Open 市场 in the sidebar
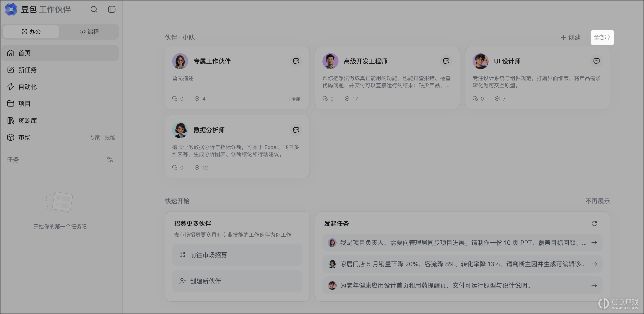644x314 pixels. [x=60, y=137]
